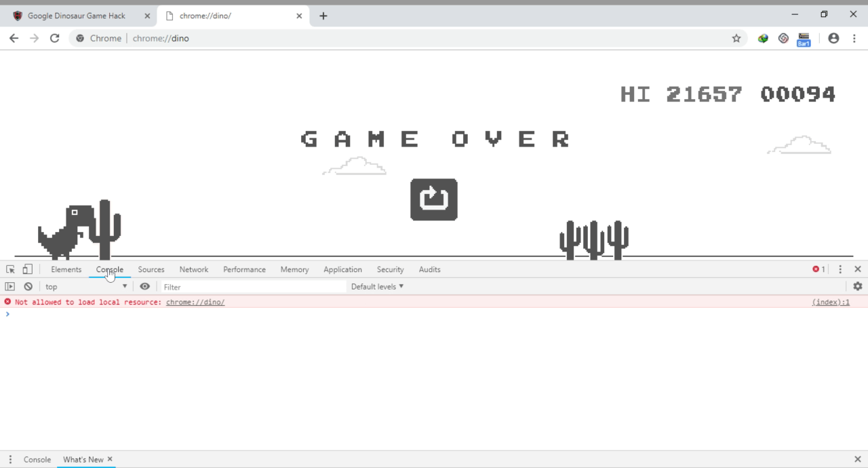Click the chrome://dino/ link in error
This screenshot has width=868, height=468.
click(x=195, y=302)
